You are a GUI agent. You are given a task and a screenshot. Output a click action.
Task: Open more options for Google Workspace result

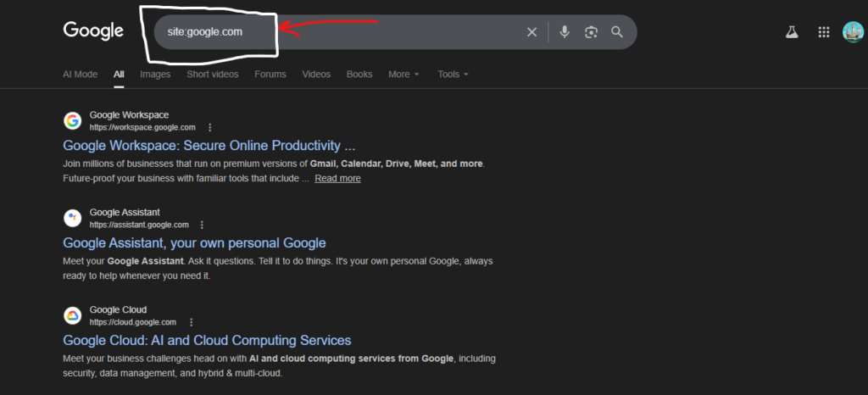click(x=210, y=127)
